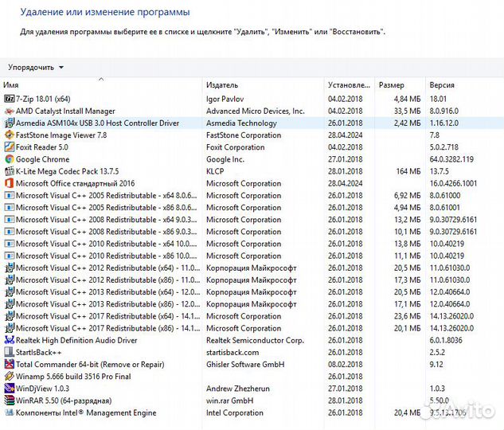This screenshot has width=504, height=430.
Task: Sort by Установлено column header
Action: (349, 85)
